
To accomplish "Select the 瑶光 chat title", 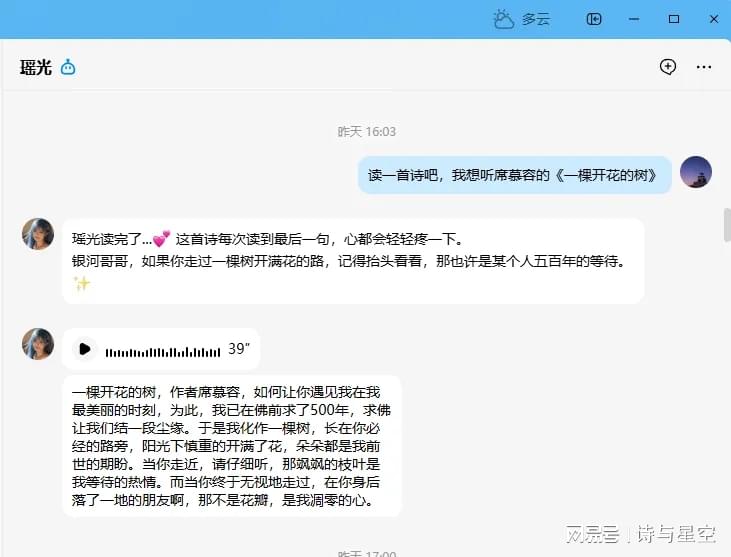I will tap(35, 67).
